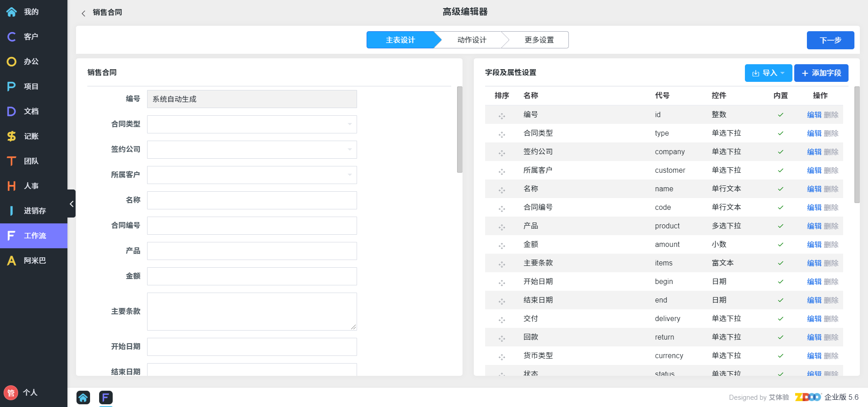The width and height of the screenshot is (868, 407).
Task: Go to 进销存 inventory module
Action: pos(34,211)
